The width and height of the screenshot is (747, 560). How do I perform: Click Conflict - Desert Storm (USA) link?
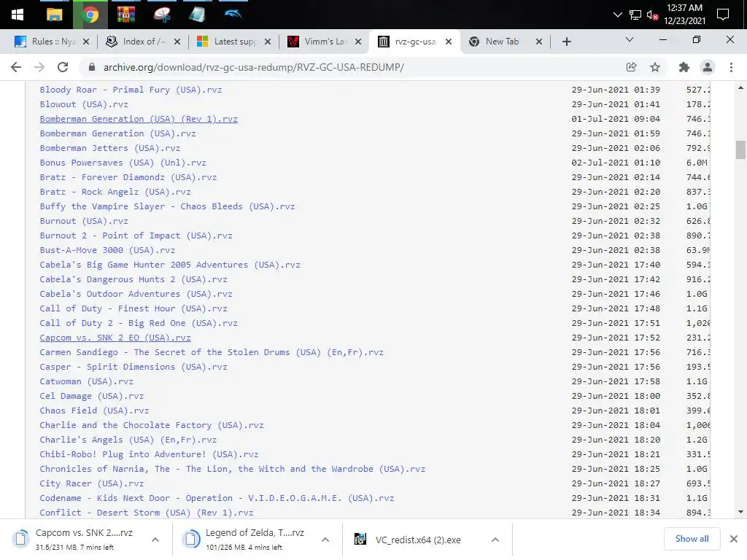146,513
